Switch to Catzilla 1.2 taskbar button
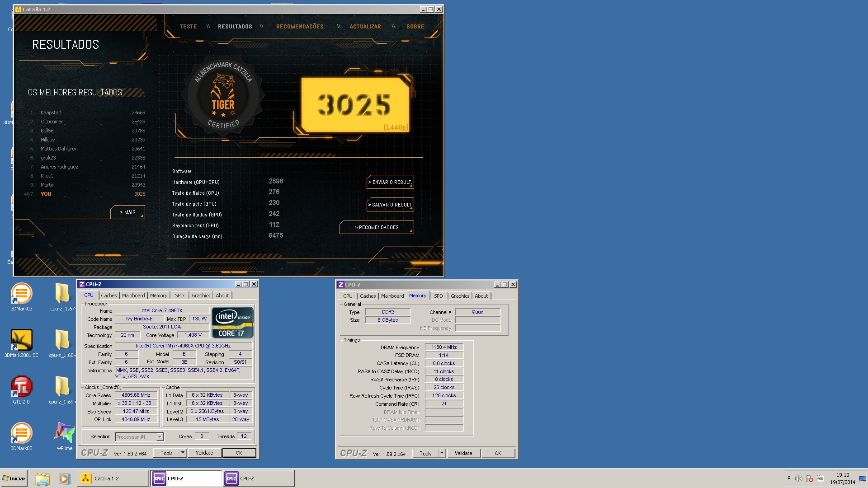The height and width of the screenshot is (488, 868). click(x=113, y=479)
